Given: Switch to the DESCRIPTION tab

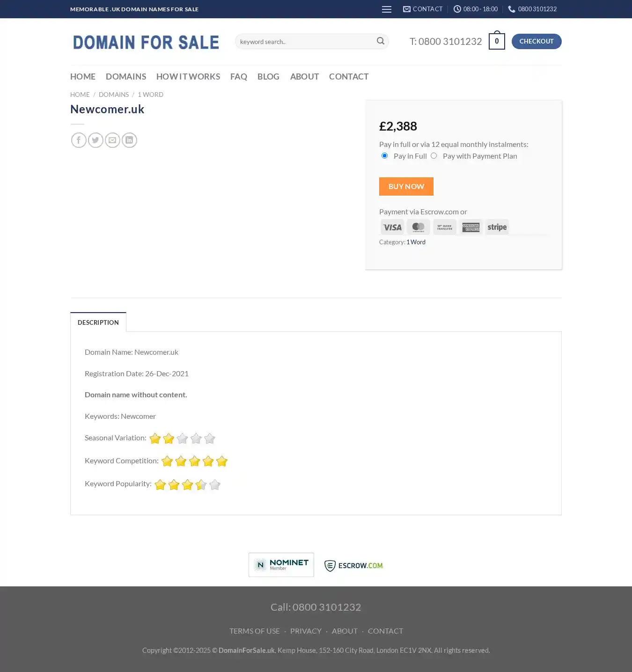Looking at the screenshot, I should pyautogui.click(x=98, y=322).
